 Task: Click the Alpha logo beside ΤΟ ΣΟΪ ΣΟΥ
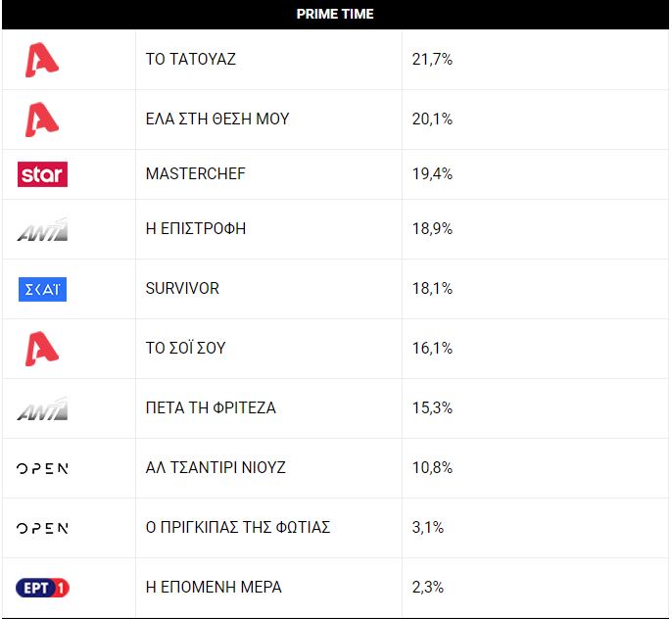[x=42, y=349]
